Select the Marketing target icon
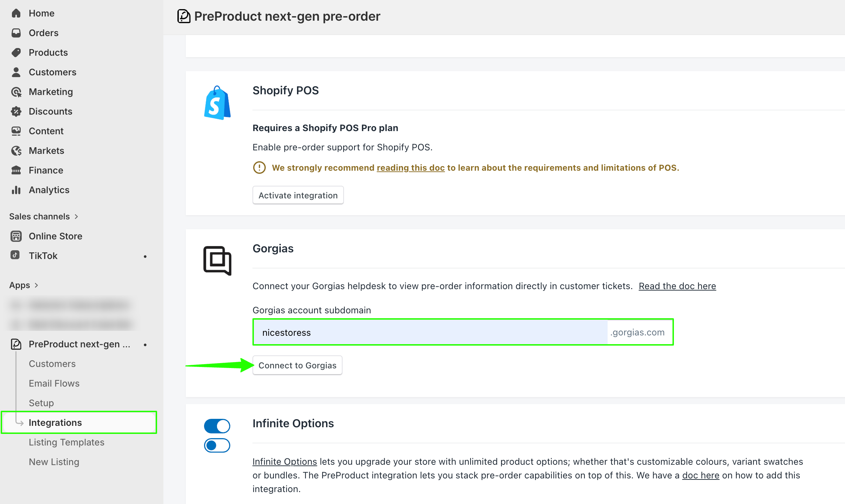This screenshot has width=845, height=504. pyautogui.click(x=16, y=92)
